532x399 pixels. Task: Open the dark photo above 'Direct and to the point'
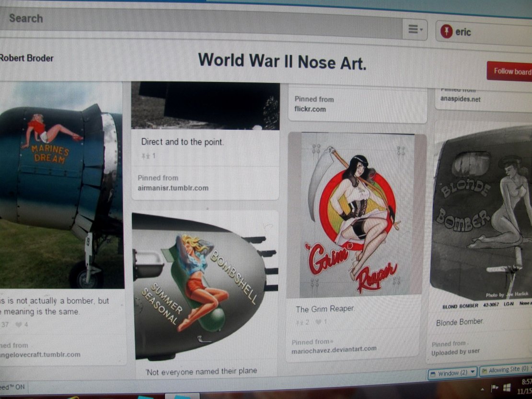[x=205, y=105]
